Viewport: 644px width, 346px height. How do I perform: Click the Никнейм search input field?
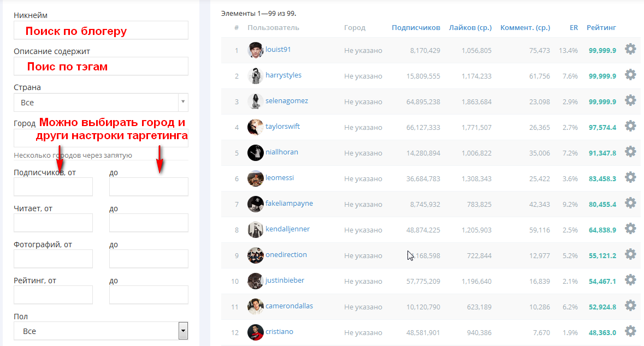[x=101, y=30]
